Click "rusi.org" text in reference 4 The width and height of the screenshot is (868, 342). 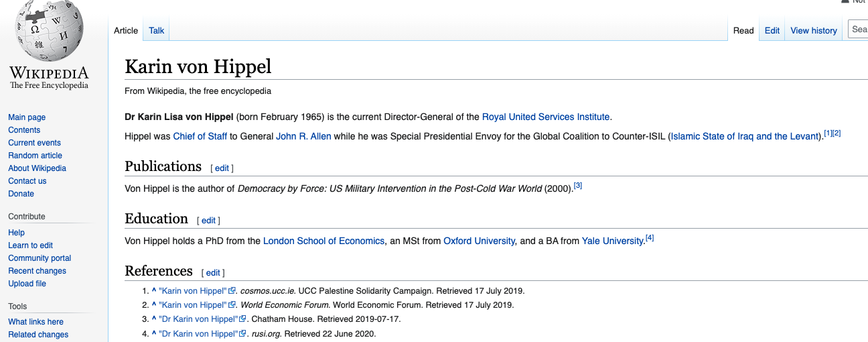coord(266,333)
